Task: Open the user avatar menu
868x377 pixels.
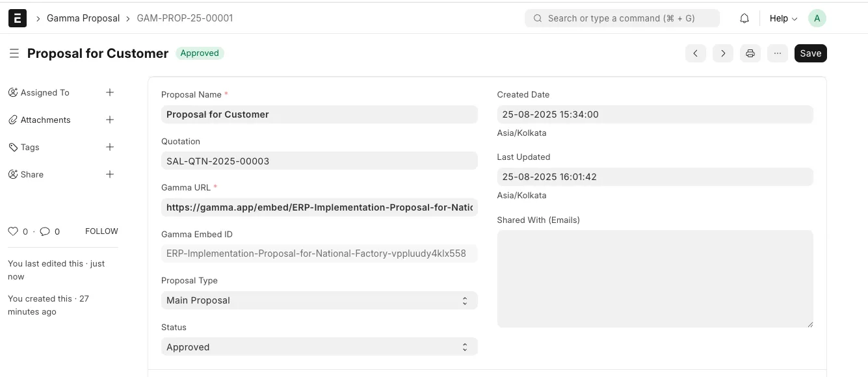Action: pyautogui.click(x=817, y=18)
